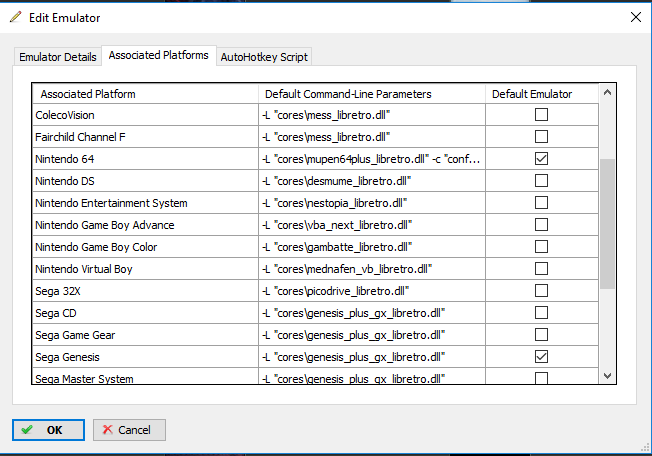Screen dimensions: 652x456
Task: Enable Default Emulator for ColecoVision
Action: (541, 115)
